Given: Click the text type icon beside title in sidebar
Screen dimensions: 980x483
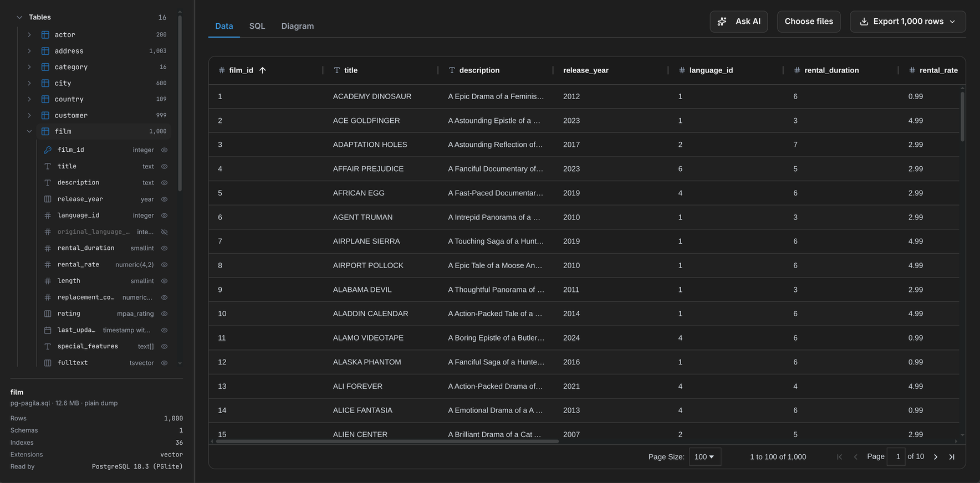Looking at the screenshot, I should coord(48,166).
